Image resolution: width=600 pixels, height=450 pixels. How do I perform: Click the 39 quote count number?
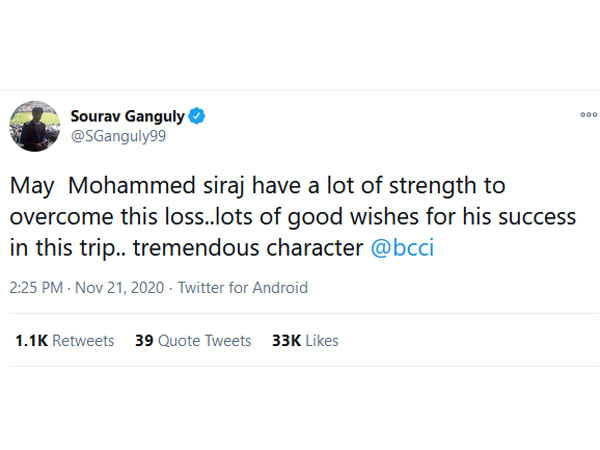(143, 341)
